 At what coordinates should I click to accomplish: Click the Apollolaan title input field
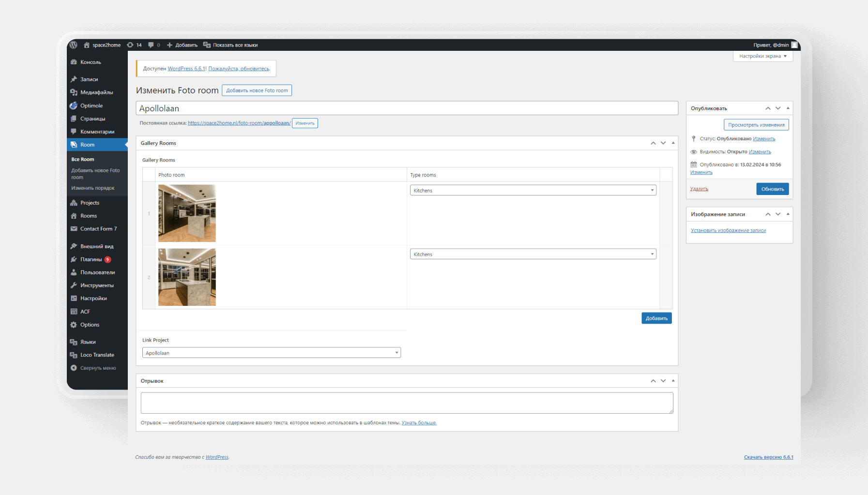[x=407, y=108]
